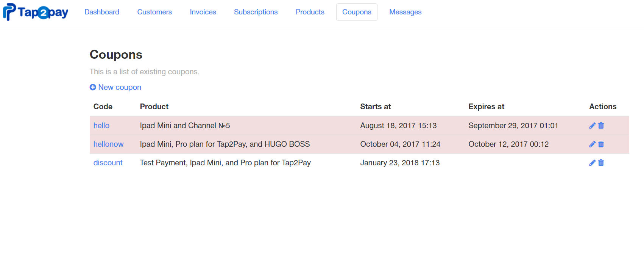The height and width of the screenshot is (259, 644).
Task: Open the hello coupon code link
Action: (101, 126)
